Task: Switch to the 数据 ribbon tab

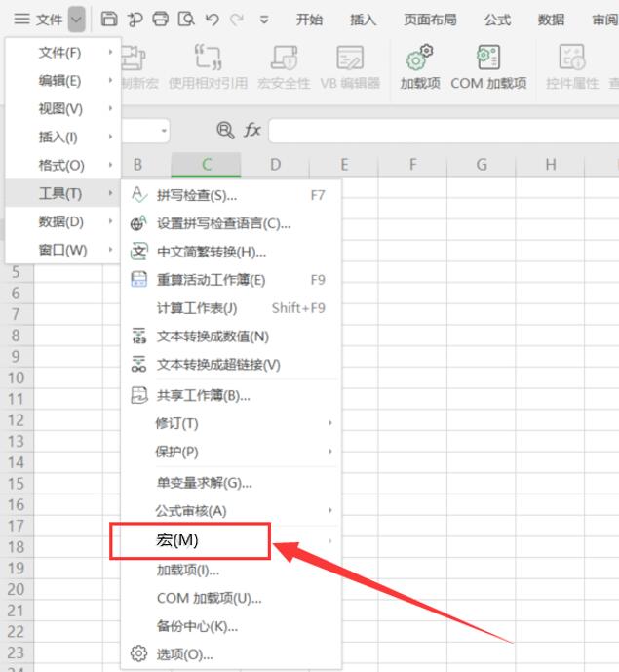Action: (551, 20)
